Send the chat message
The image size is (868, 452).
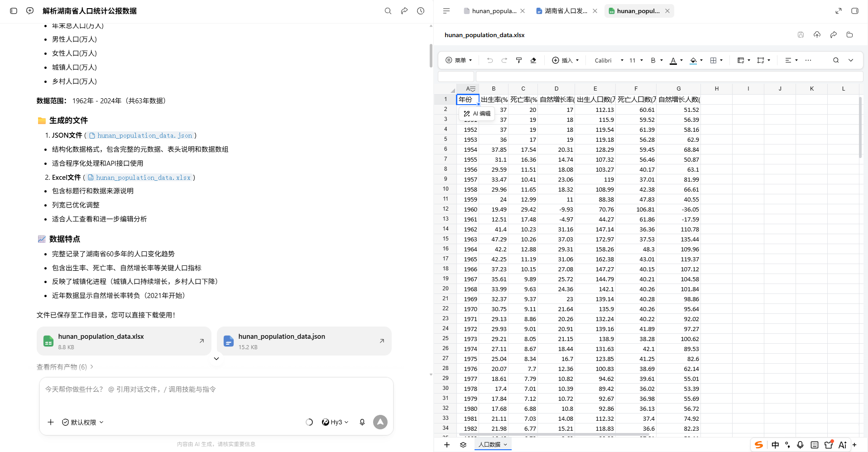point(380,422)
